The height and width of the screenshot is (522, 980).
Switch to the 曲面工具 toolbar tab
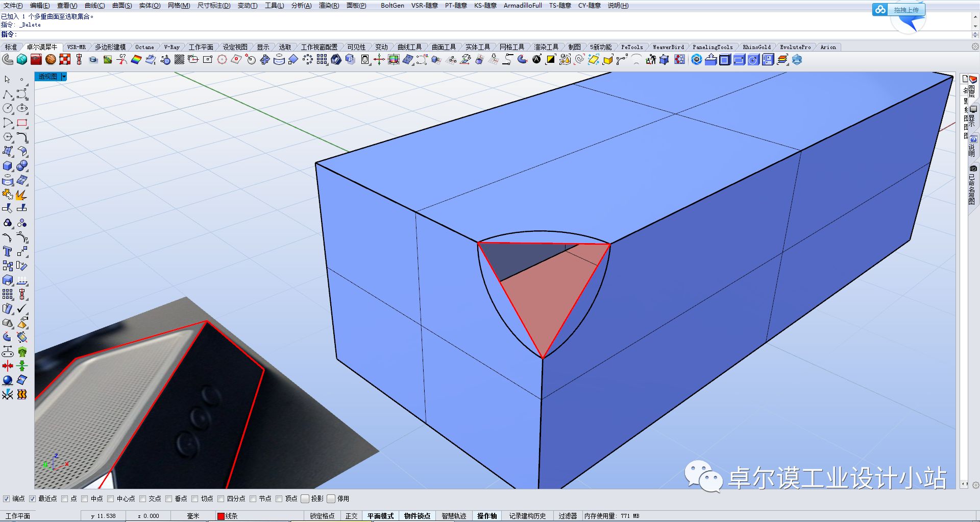(444, 47)
